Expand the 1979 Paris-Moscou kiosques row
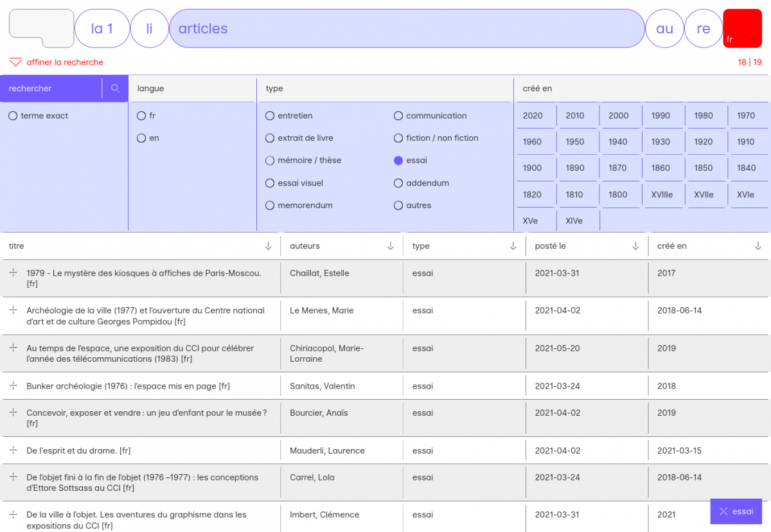Image resolution: width=771 pixels, height=532 pixels. [x=13, y=273]
